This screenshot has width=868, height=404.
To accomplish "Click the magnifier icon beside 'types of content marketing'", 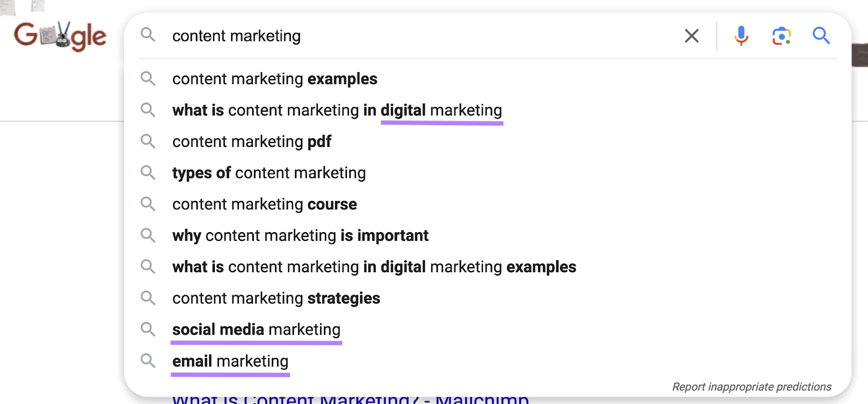I will pyautogui.click(x=148, y=172).
